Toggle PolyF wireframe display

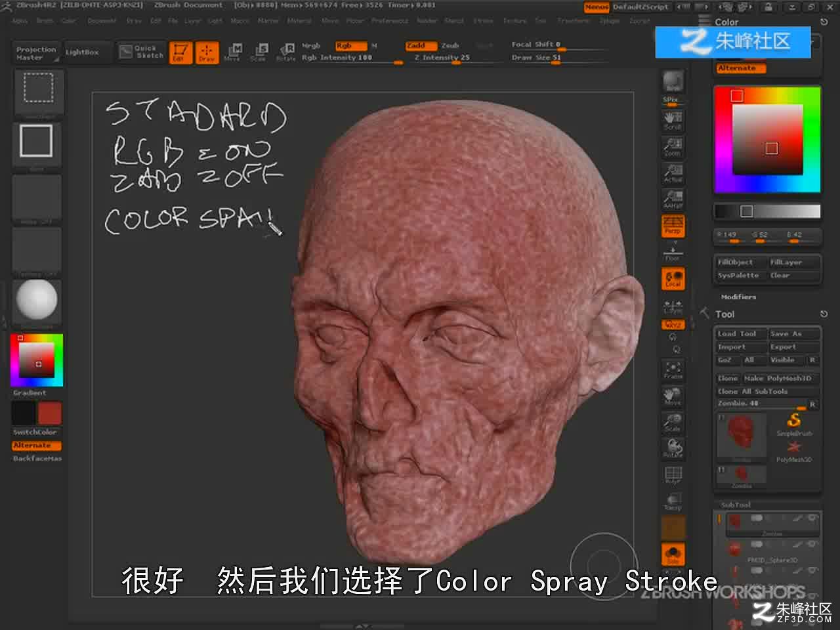pos(673,475)
